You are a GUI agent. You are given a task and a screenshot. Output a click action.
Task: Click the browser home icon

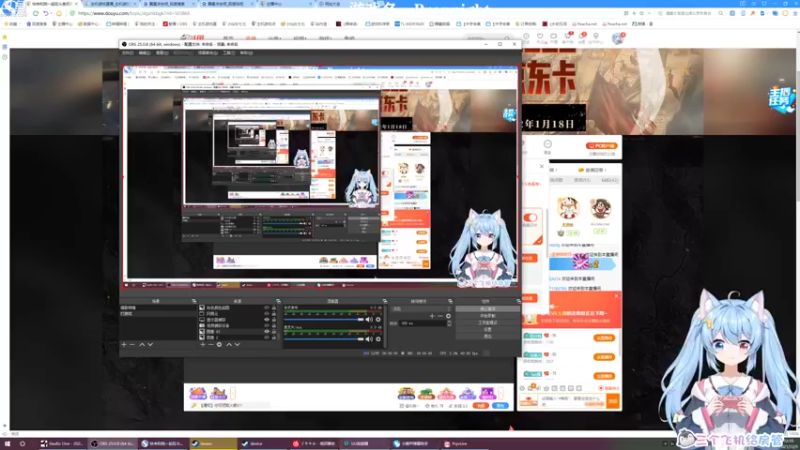(59, 13)
